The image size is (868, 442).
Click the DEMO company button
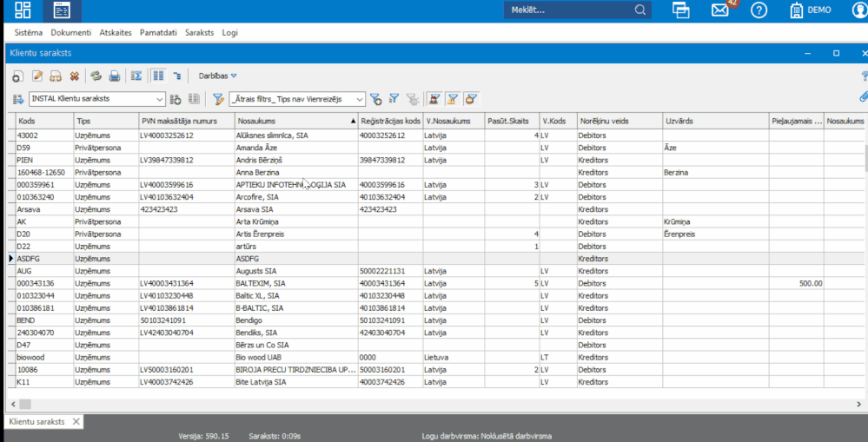[810, 10]
